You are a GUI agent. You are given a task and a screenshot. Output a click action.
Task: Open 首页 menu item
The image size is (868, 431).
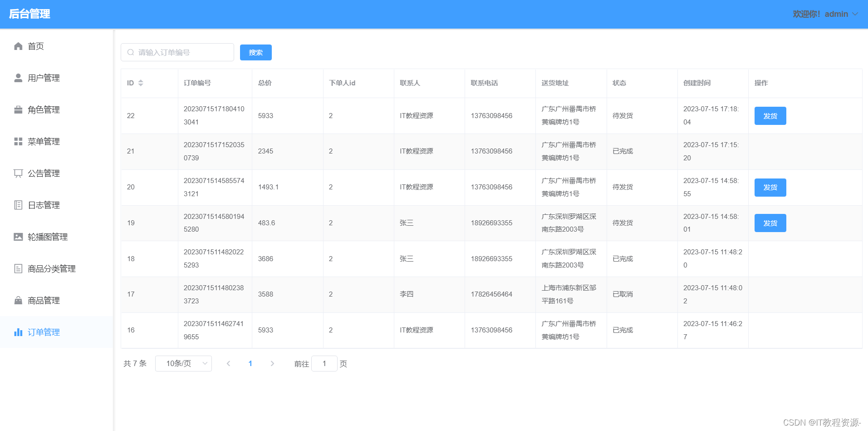(56, 46)
